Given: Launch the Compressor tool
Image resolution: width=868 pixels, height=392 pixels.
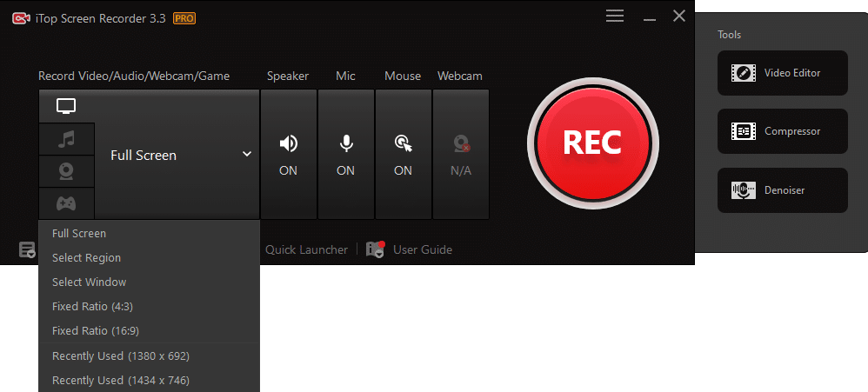Looking at the screenshot, I should pyautogui.click(x=782, y=131).
